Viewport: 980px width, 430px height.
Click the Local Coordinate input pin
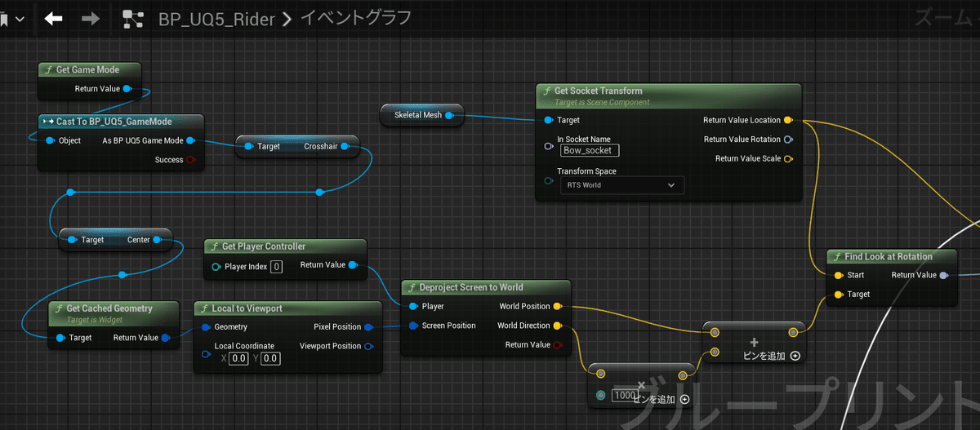coord(206,353)
